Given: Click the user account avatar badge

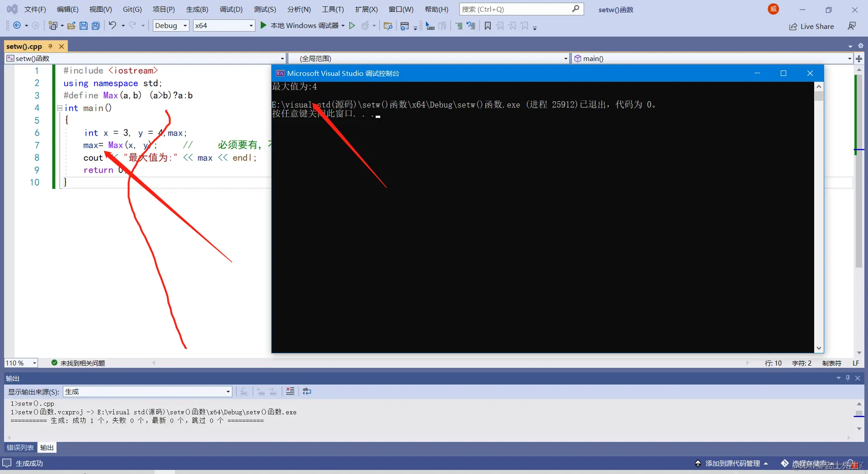Looking at the screenshot, I should [x=774, y=9].
